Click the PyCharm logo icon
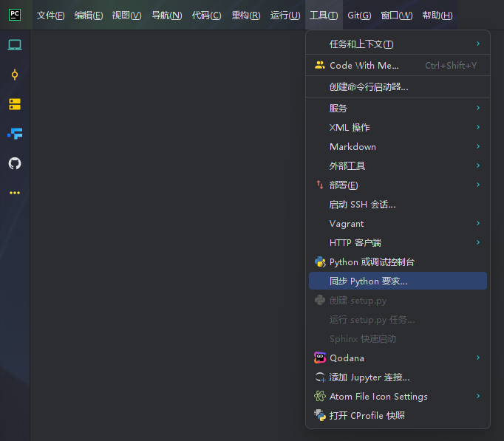The image size is (504, 441). [x=15, y=15]
